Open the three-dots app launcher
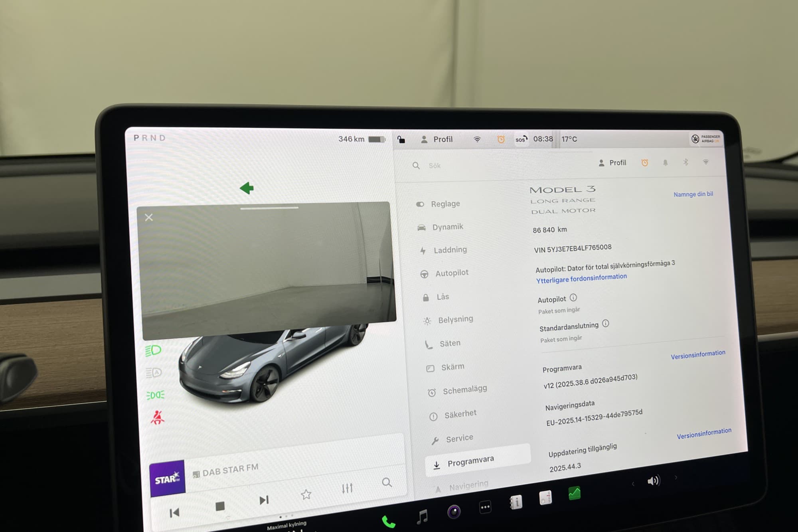This screenshot has width=798, height=532. (485, 507)
